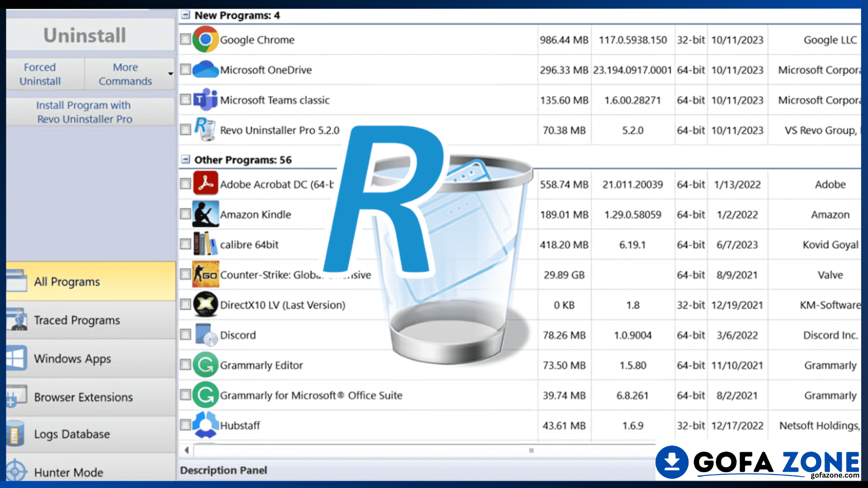Select the Grammarly Editor row name
868x488 pixels.
[x=261, y=365]
